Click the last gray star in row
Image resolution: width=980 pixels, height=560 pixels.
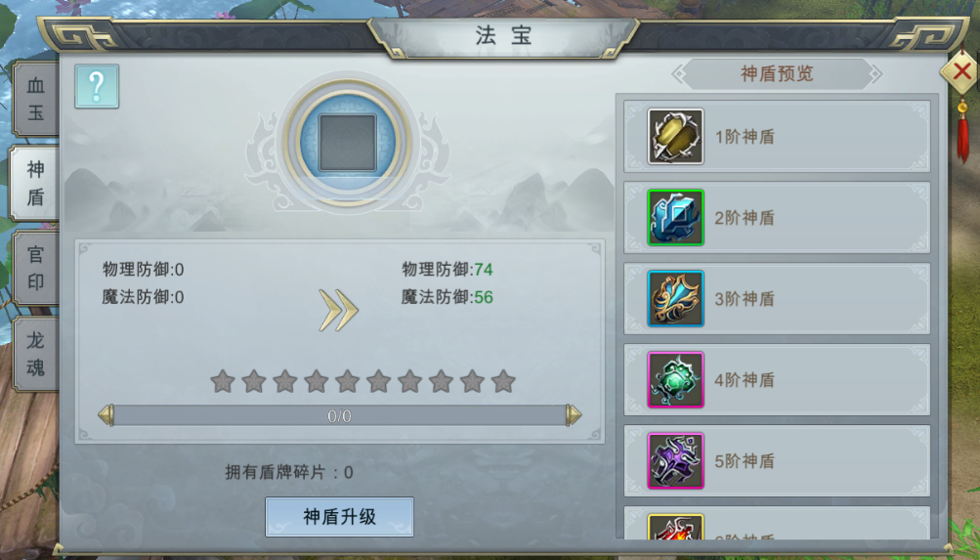tap(503, 380)
